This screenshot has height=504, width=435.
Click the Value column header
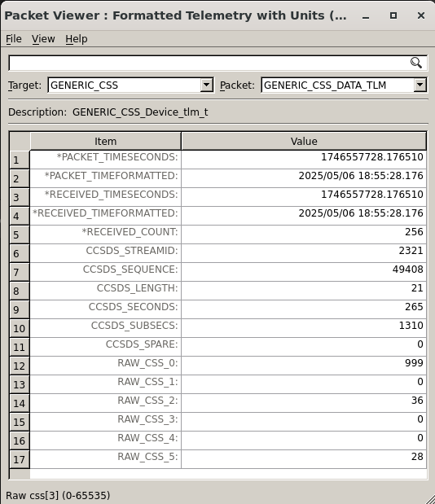tap(304, 141)
